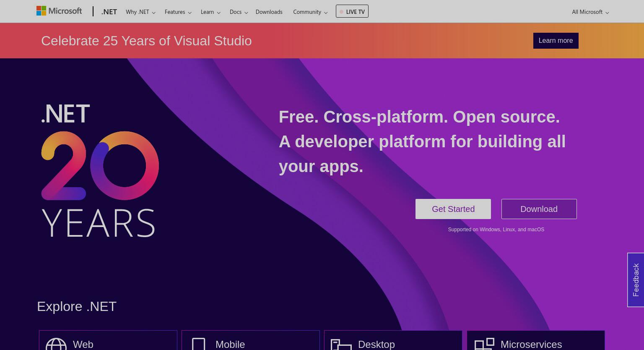Viewport: 644px width, 350px height.
Task: Click the .NET 20 Years logo graphic
Action: click(x=100, y=170)
